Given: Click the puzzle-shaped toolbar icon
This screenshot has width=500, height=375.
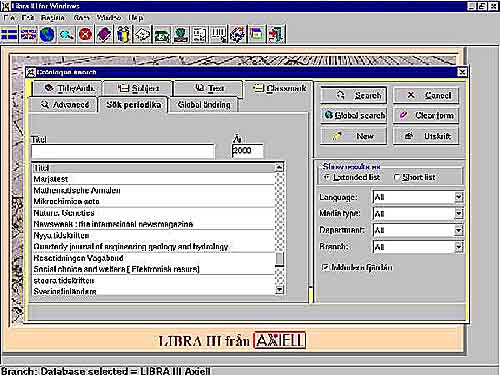Looking at the screenshot, I should pyautogui.click(x=143, y=34).
